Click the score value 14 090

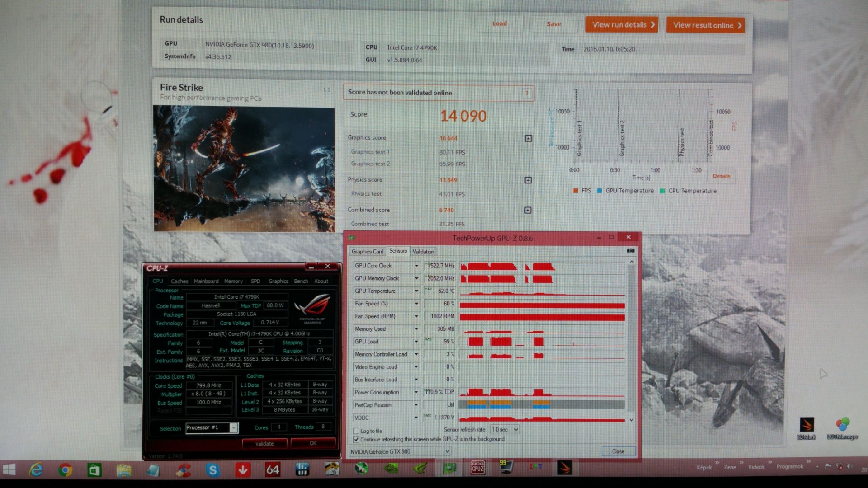[463, 116]
